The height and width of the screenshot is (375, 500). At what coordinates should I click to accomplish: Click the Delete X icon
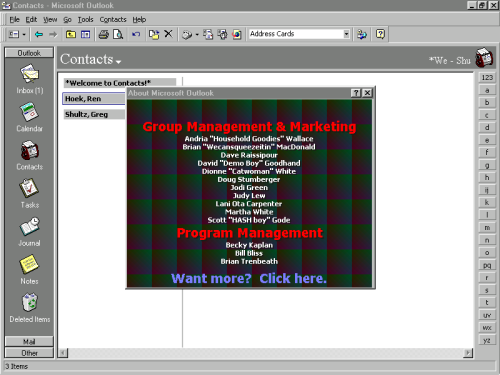[x=168, y=34]
